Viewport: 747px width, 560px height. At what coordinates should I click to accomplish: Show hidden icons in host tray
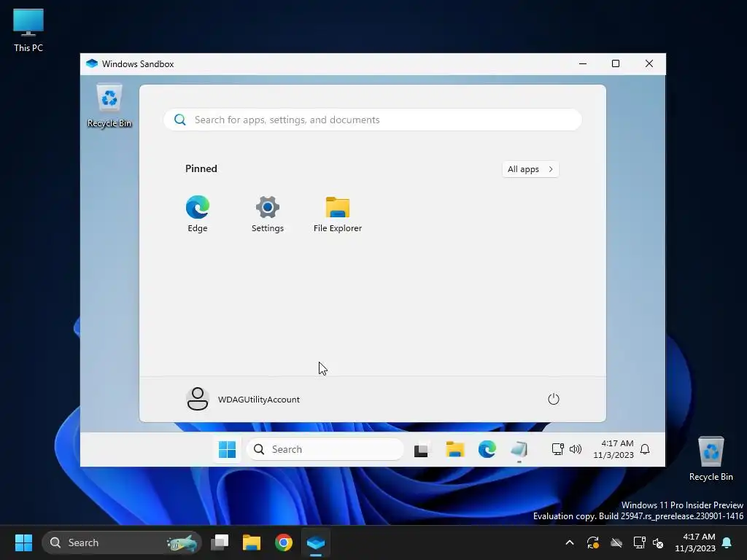[569, 542]
